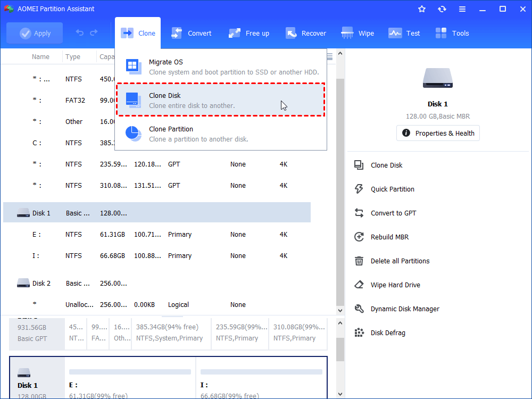Select the I: NTFS partition row
Image resolution: width=532 pixels, height=399 pixels.
[x=157, y=256]
